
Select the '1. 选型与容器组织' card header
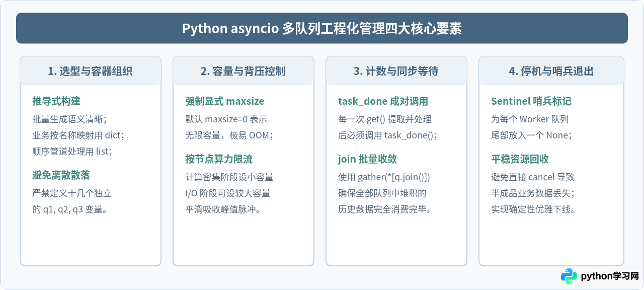(91, 71)
